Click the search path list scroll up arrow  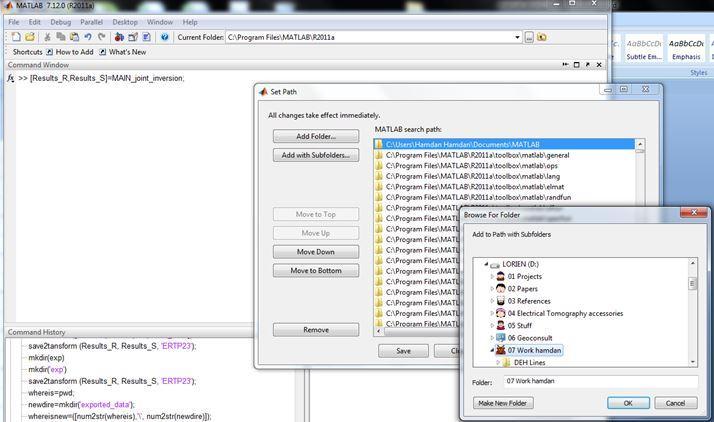pyautogui.click(x=640, y=144)
